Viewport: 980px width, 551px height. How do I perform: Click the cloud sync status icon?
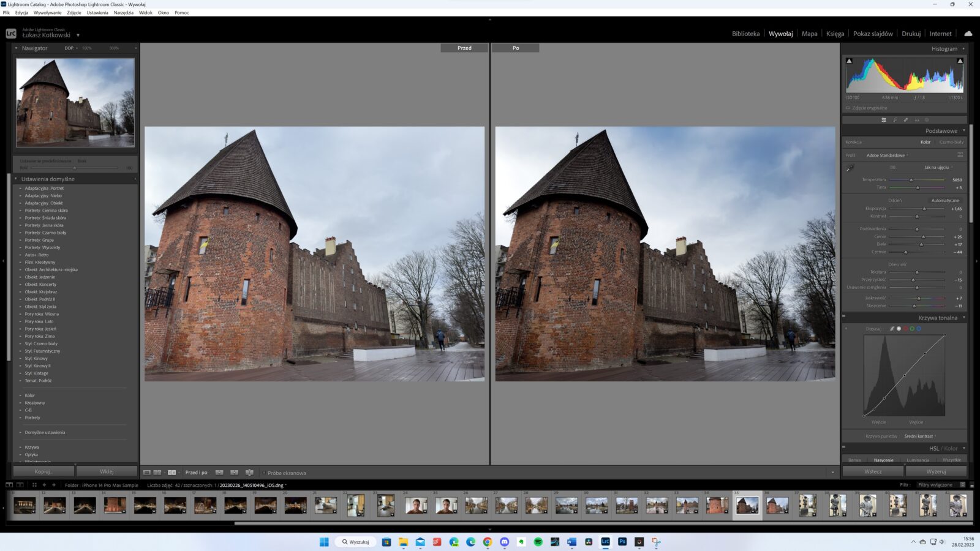click(x=968, y=34)
